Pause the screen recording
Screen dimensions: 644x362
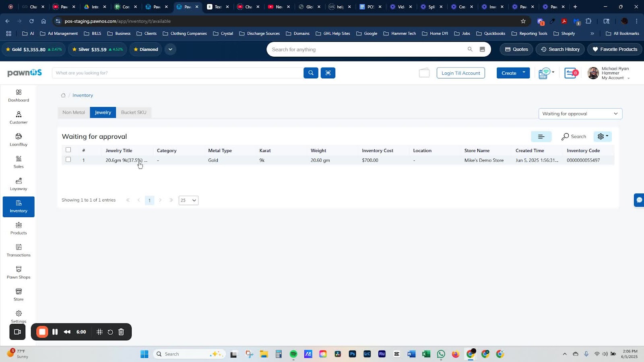point(55,332)
